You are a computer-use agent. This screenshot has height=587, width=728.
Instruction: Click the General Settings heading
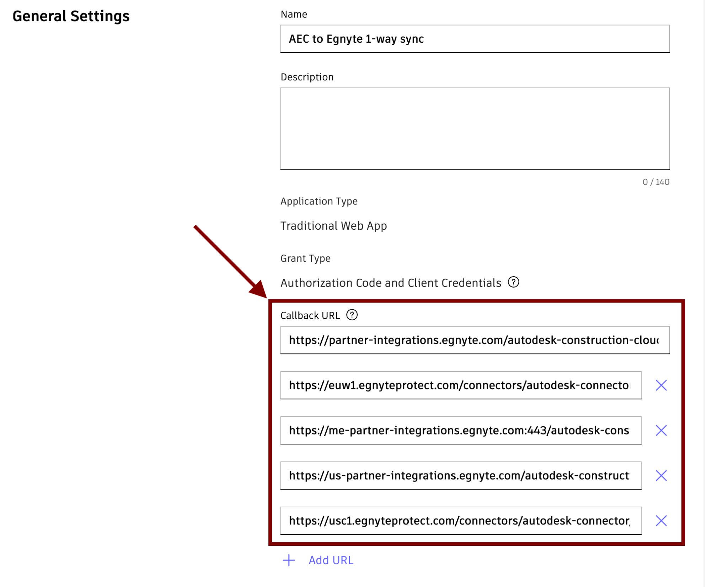point(71,16)
